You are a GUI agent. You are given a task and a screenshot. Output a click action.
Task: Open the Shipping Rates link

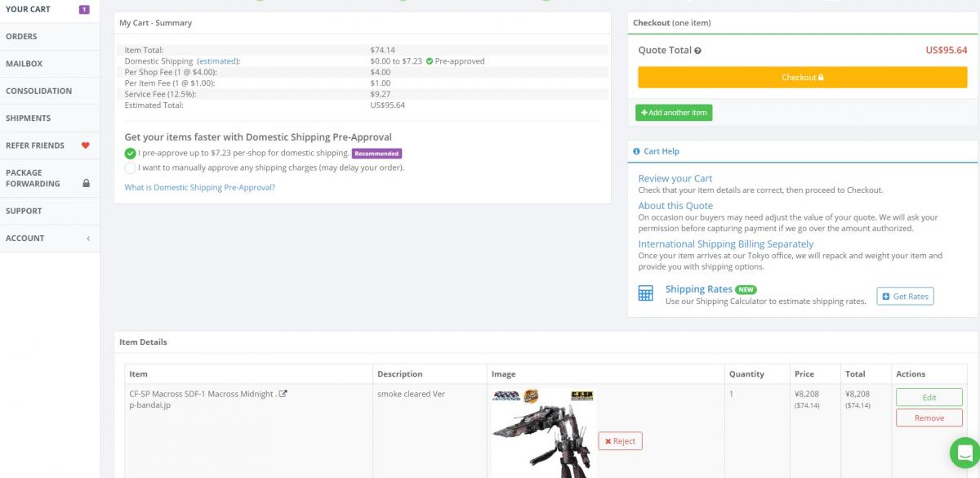click(699, 289)
